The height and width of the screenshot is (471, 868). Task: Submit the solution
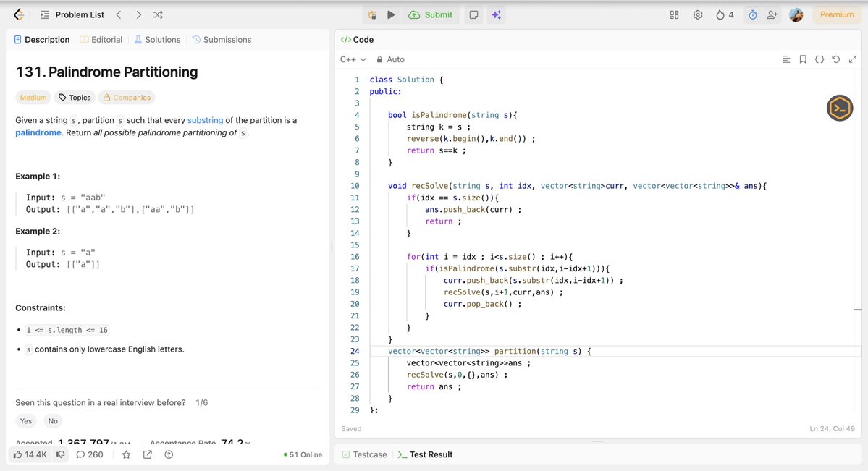431,15
